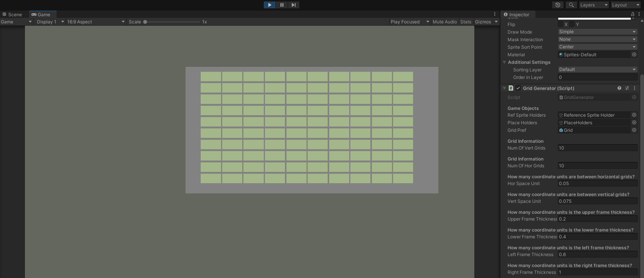Open Grid Generator help reference icon

619,88
